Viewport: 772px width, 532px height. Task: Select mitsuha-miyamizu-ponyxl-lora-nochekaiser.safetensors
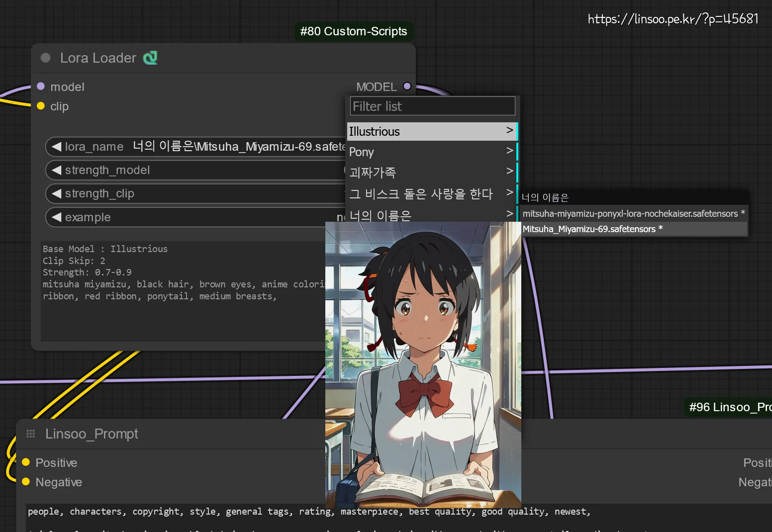click(x=634, y=213)
